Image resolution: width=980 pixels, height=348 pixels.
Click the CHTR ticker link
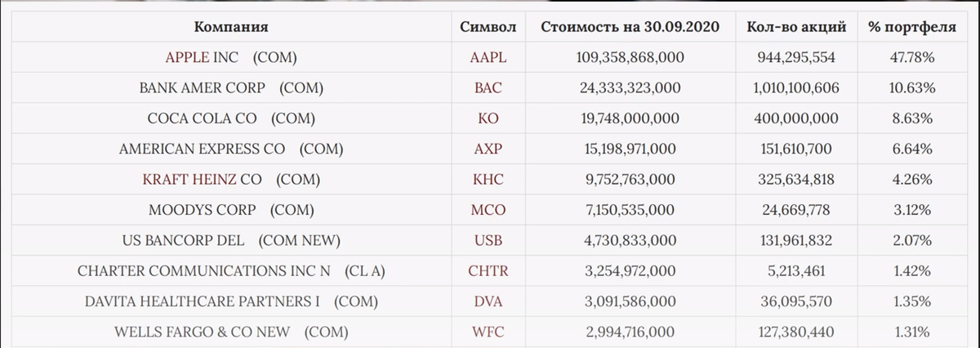pos(488,271)
